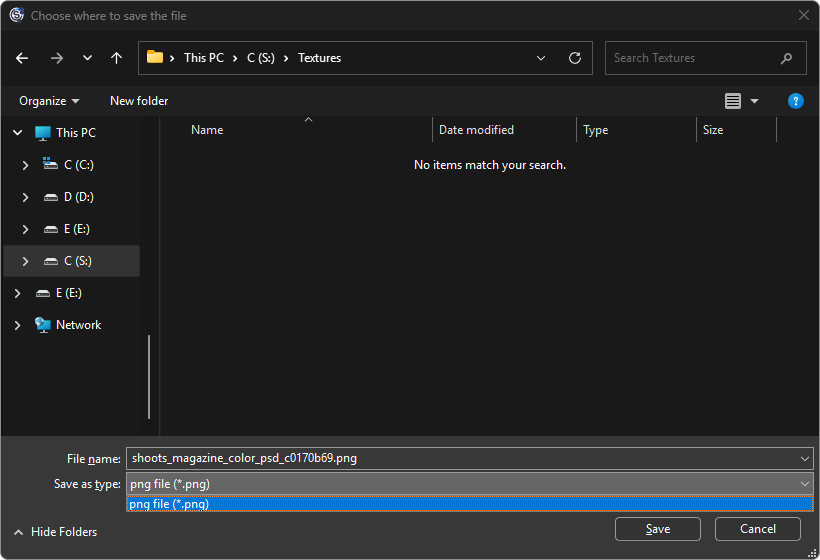Select C (C:) drive in the tree
This screenshot has width=820, height=560.
click(x=78, y=165)
